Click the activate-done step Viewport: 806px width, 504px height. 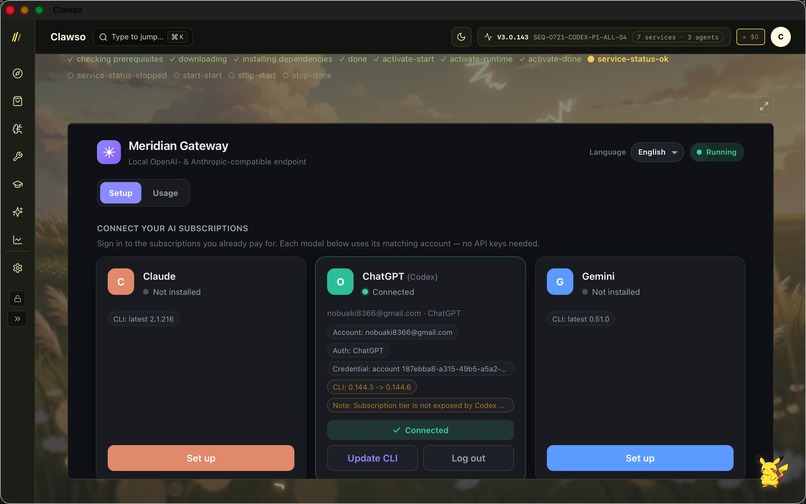pyautogui.click(x=550, y=59)
